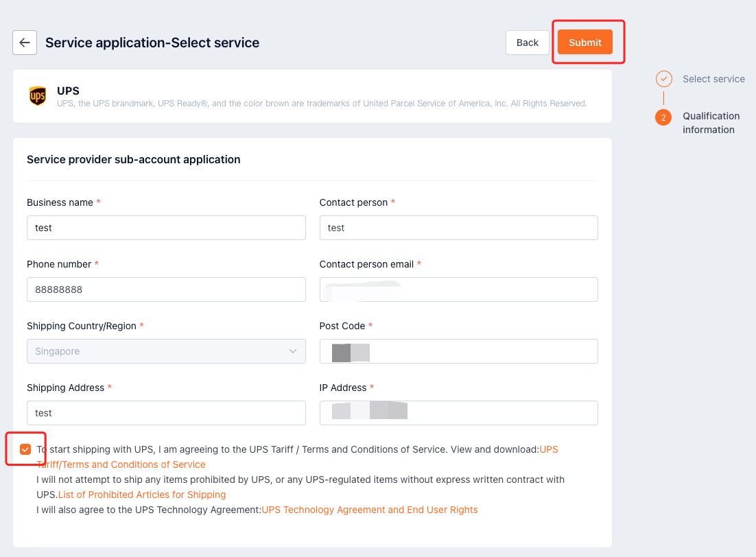The height and width of the screenshot is (557, 756).
Task: Click the completed checkmark on Select service step
Action: click(663, 79)
